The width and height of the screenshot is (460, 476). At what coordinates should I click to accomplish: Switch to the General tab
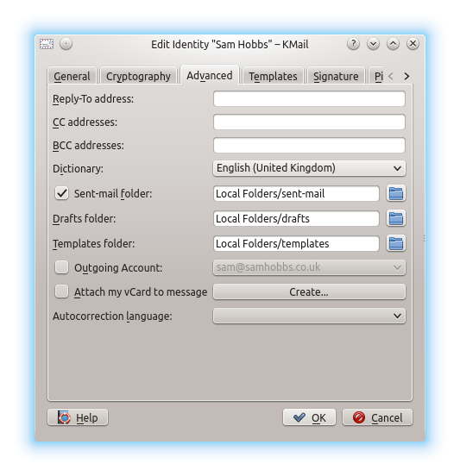[x=72, y=76]
